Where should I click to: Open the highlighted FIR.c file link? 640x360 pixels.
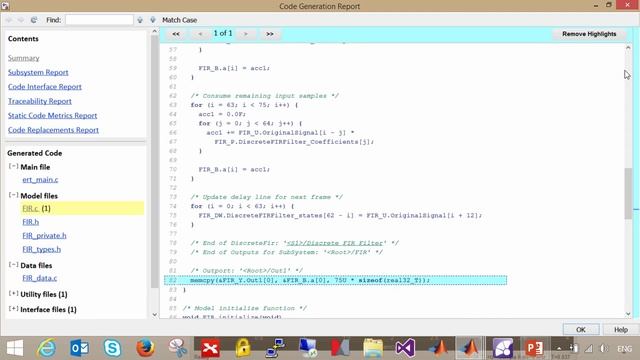tap(31, 208)
